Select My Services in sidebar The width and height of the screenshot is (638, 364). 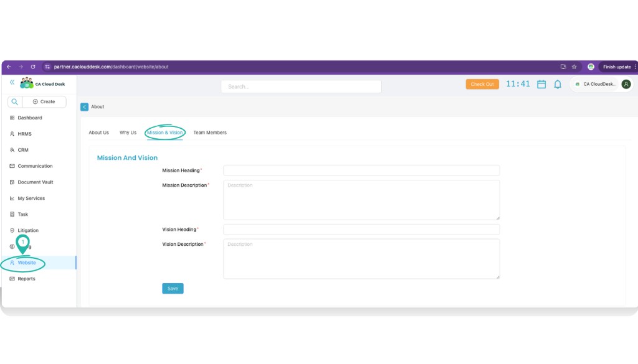pyautogui.click(x=31, y=198)
